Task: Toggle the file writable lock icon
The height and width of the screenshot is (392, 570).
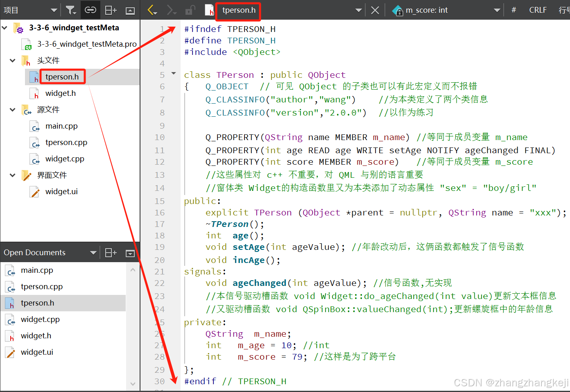Action: (190, 10)
